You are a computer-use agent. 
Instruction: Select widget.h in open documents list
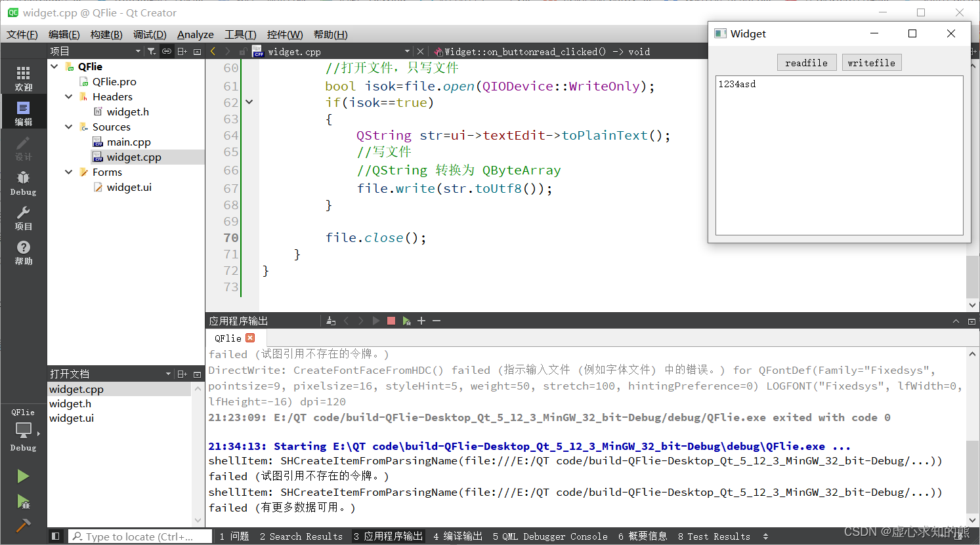[70, 403]
